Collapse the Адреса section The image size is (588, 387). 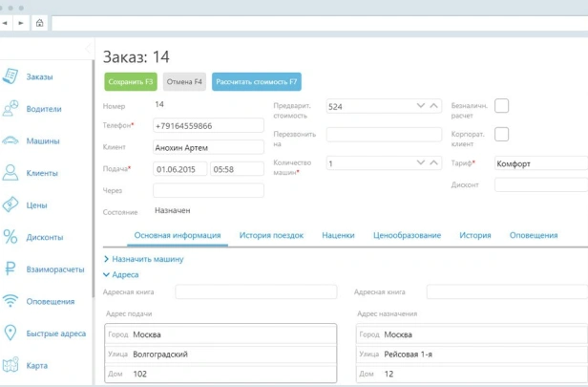(106, 274)
